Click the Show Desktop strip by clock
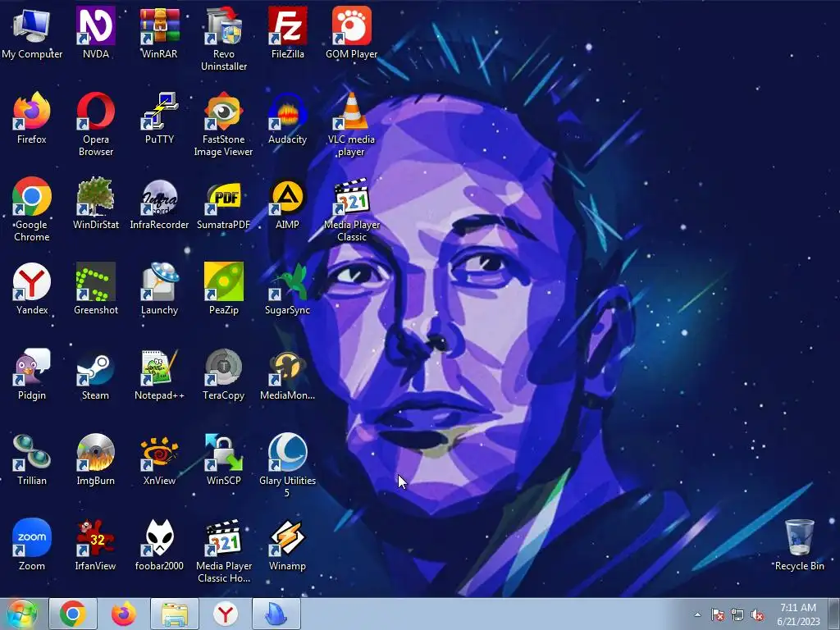840x630 pixels. pyautogui.click(x=834, y=614)
